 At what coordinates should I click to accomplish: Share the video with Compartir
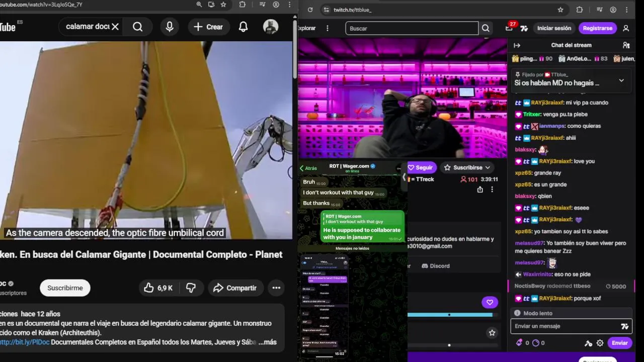(x=234, y=288)
